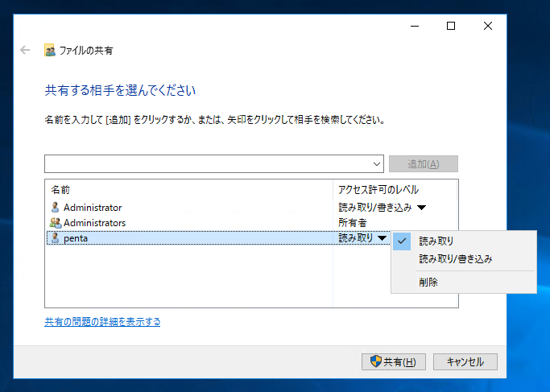The height and width of the screenshot is (392, 550).
Task: Select the Administrators row in the list
Action: (x=251, y=223)
